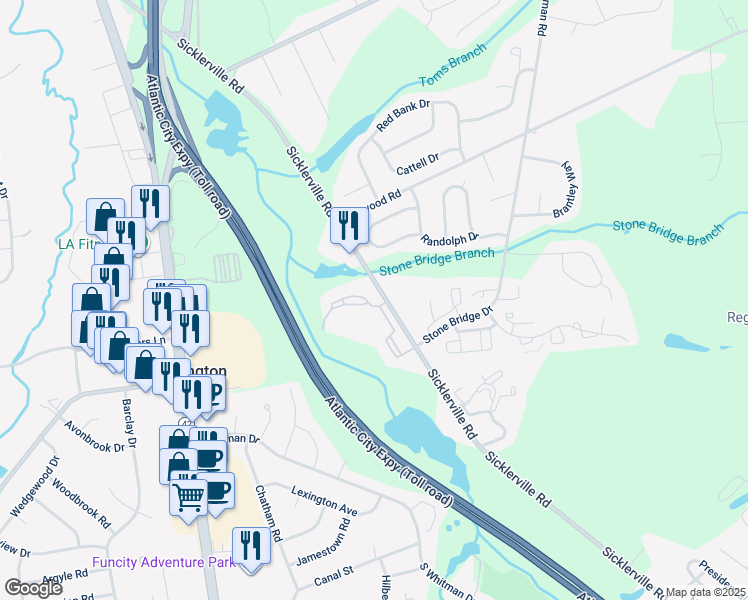Screen dimensions: 748x600
Task: Select the grocery cart store marker
Action: (x=188, y=499)
